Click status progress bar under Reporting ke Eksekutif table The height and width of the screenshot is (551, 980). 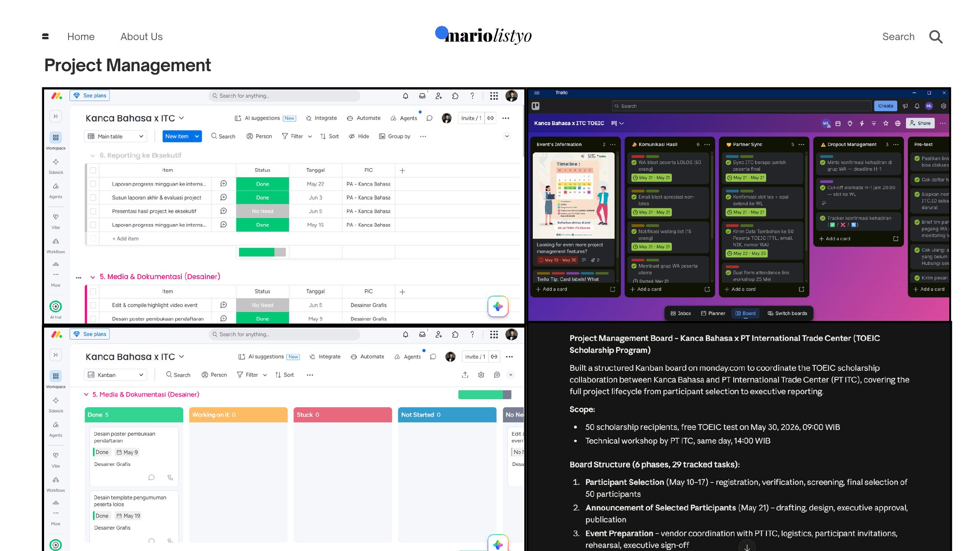click(x=262, y=252)
